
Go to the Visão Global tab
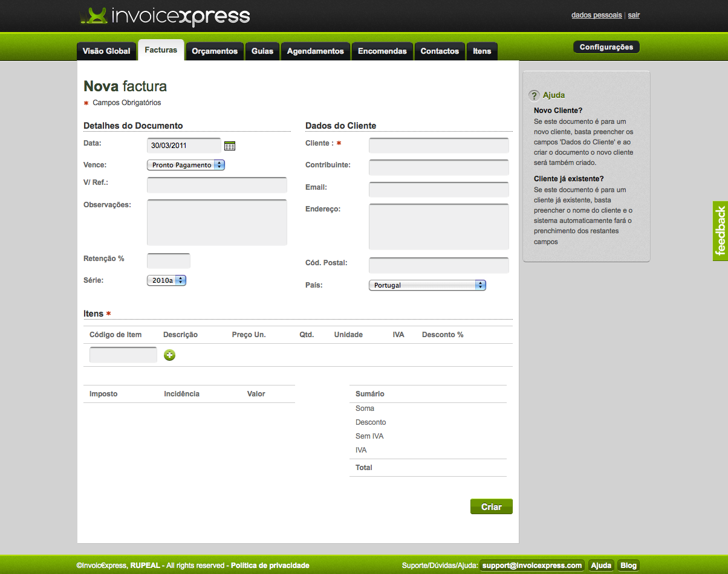[x=106, y=51]
